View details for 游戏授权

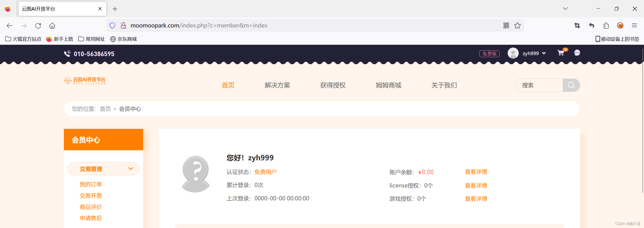click(476, 199)
